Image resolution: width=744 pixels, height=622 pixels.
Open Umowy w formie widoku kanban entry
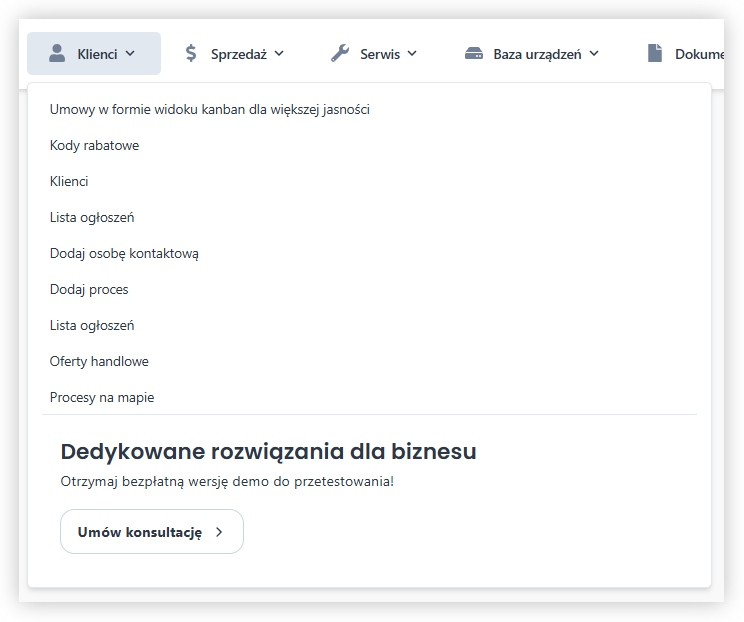209,109
